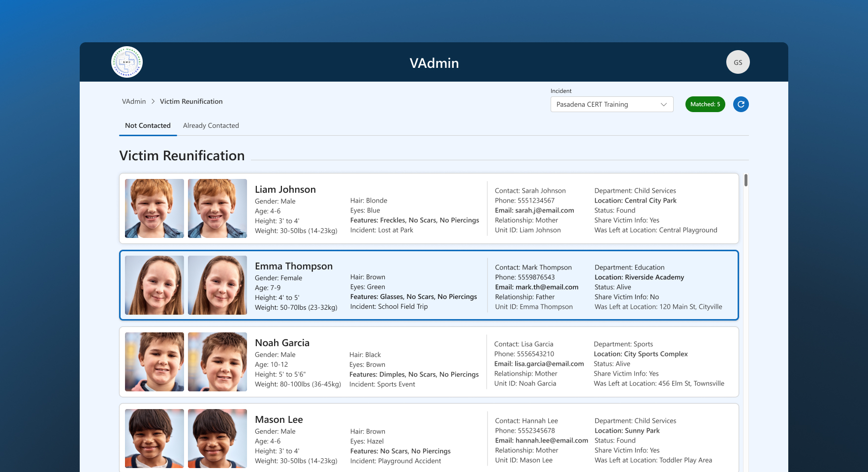Click Share Victim Info: No
Screen dimensions: 868x472
pos(626,297)
